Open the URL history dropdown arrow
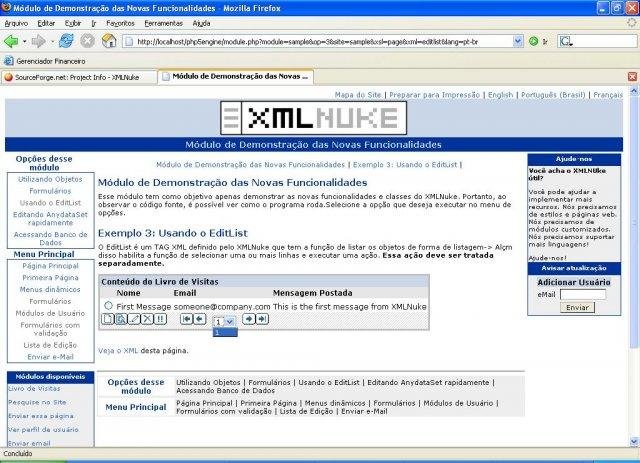 pos(518,41)
